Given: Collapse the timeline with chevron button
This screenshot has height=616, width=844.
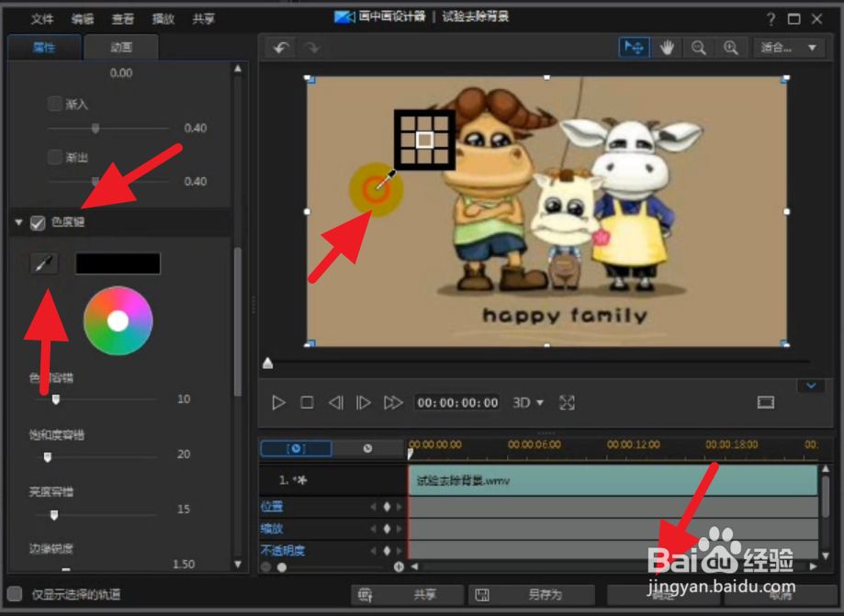Looking at the screenshot, I should coord(811,386).
